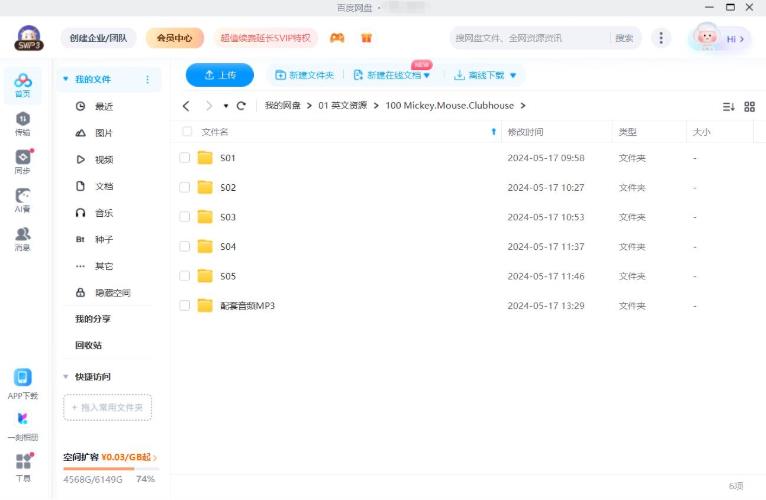Viewport: 766px width, 500px height.
Task: Open the Sync icon in left sidebar
Action: (22, 162)
